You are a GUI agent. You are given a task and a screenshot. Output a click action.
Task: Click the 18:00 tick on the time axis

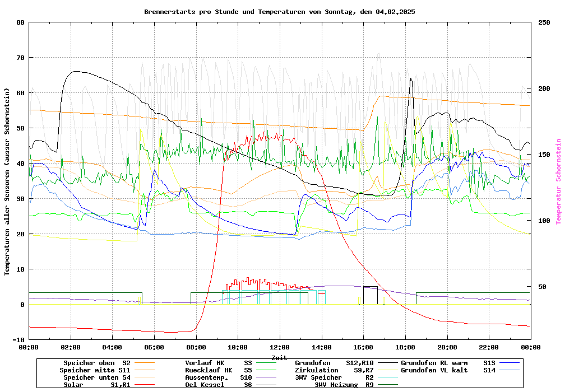tap(405, 347)
